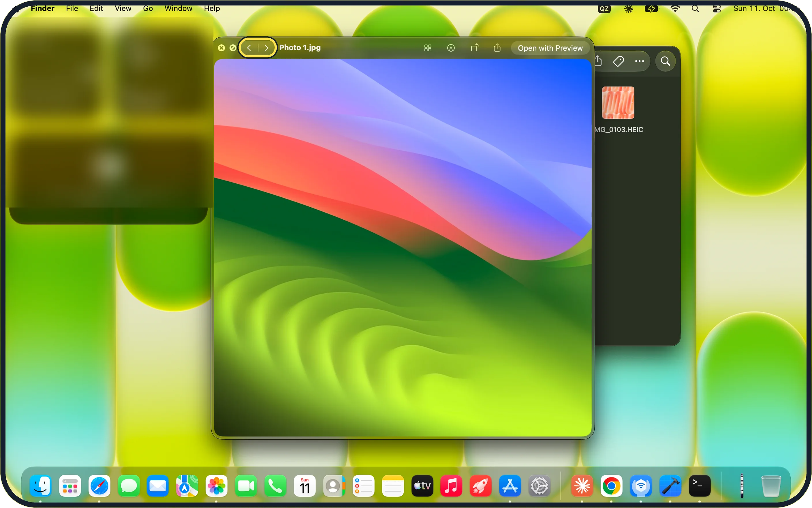
Task: Click the search icon in Finder window
Action: tap(665, 61)
